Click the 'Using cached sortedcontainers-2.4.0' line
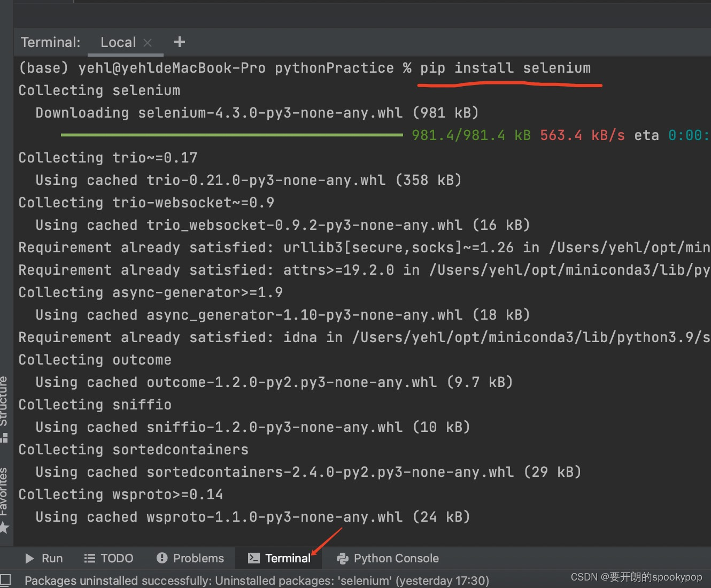 point(308,472)
